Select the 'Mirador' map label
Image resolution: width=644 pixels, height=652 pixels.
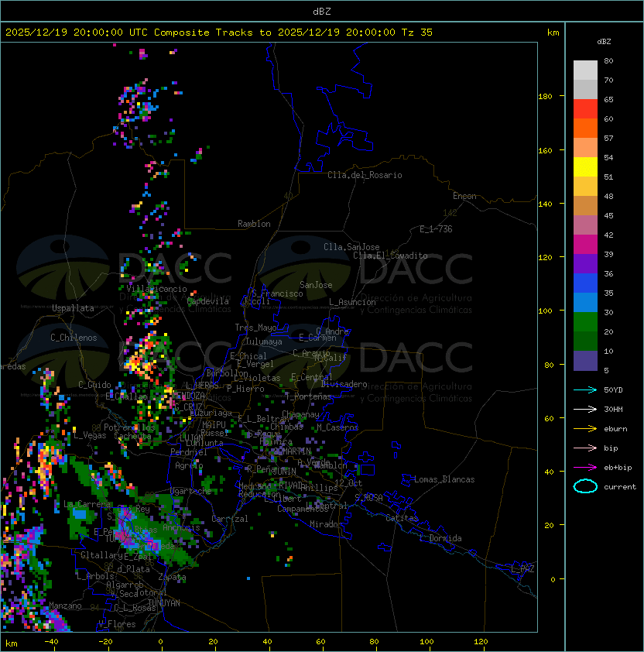pyautogui.click(x=326, y=524)
